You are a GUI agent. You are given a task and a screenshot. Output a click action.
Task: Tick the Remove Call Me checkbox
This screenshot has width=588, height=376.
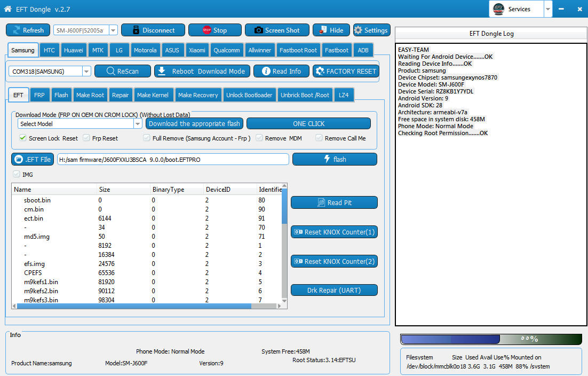tap(319, 138)
